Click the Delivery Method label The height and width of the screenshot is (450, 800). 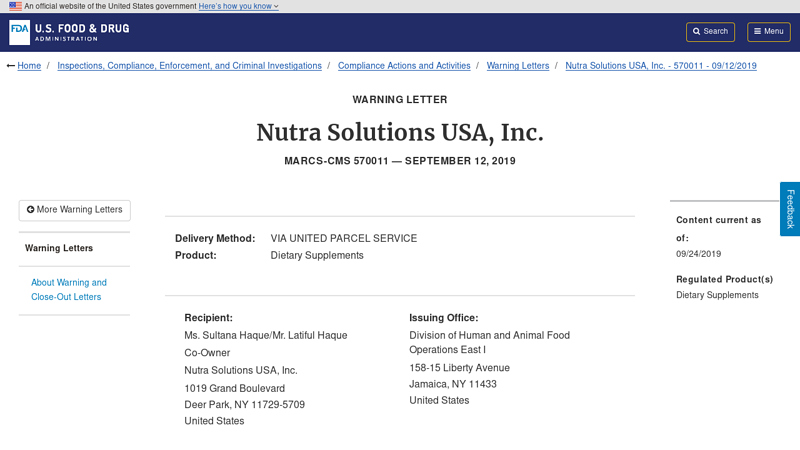(215, 238)
